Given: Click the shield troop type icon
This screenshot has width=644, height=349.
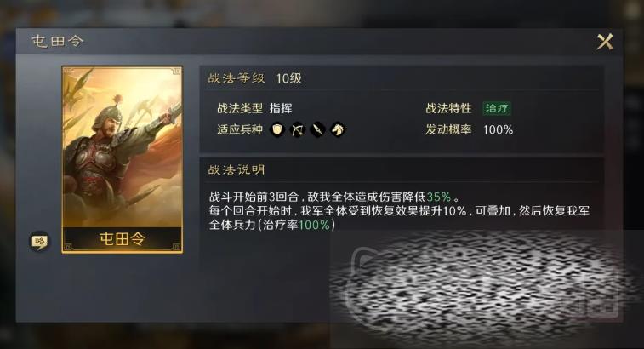Looking at the screenshot, I should click(277, 130).
